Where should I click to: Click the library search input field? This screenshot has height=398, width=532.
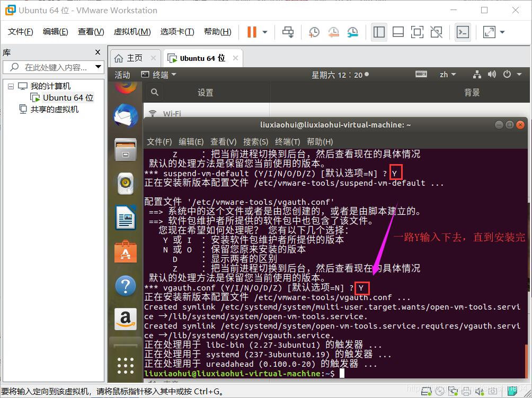click(52, 67)
